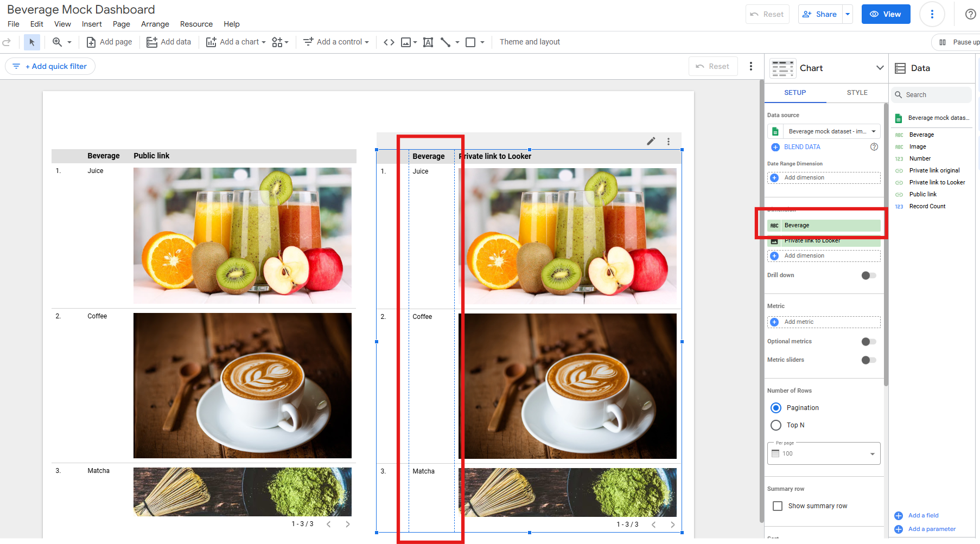Enable the Show summary row checkbox
This screenshot has height=544, width=980.
(778, 506)
